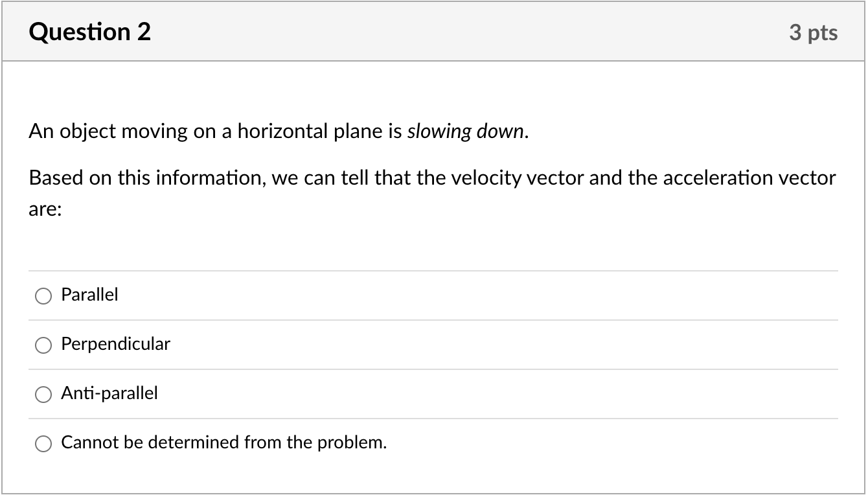Click the Perpendicular answer label text

115,345
